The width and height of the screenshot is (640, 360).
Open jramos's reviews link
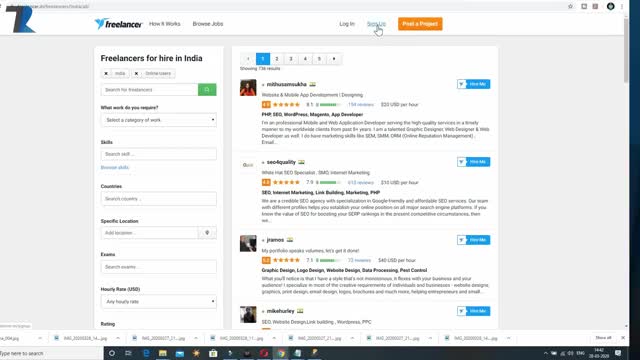[x=359, y=260]
